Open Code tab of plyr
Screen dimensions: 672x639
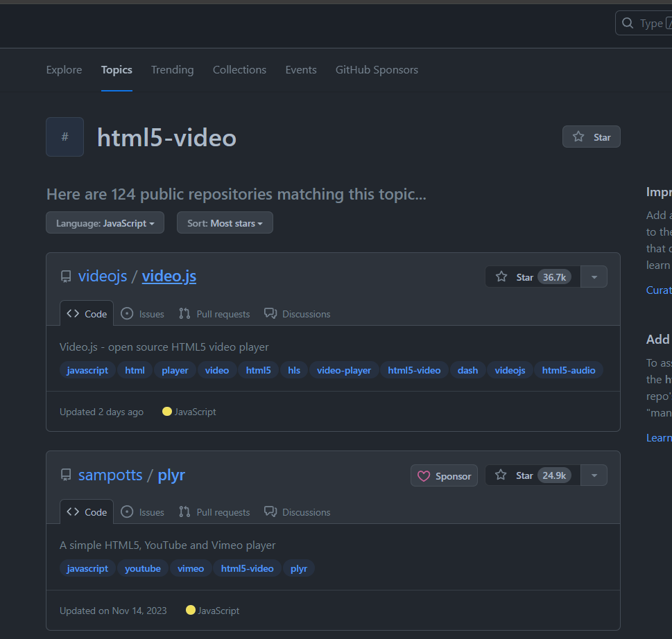pos(87,511)
